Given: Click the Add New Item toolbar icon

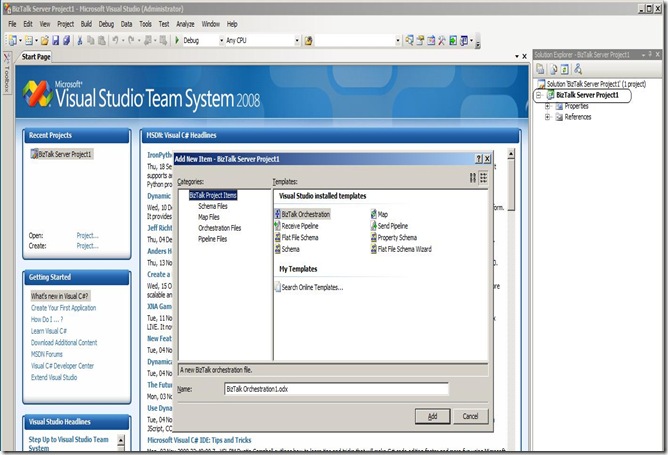Looking at the screenshot, I should click(29, 40).
